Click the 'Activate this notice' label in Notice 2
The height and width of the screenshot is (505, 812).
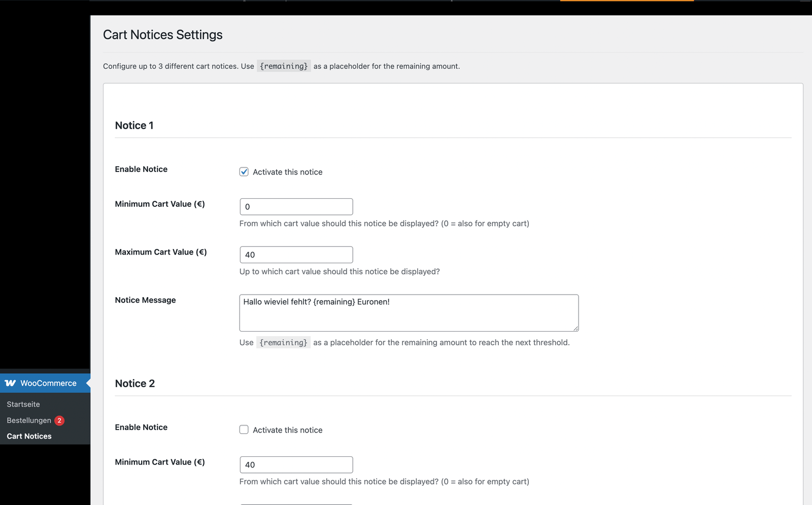click(288, 430)
